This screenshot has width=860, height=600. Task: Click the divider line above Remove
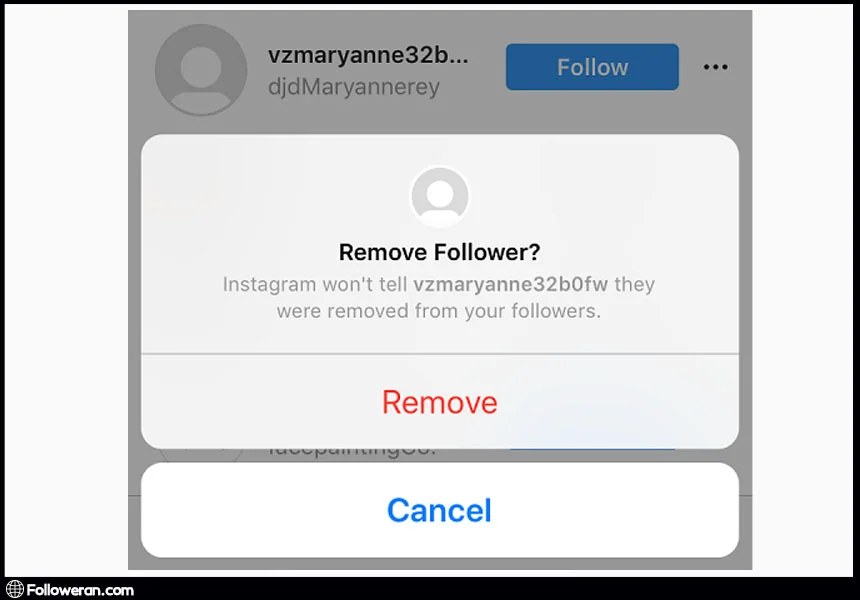(x=439, y=354)
